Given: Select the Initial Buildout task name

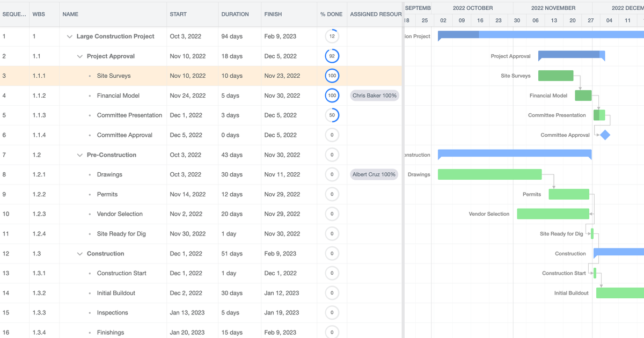Looking at the screenshot, I should click(116, 293).
